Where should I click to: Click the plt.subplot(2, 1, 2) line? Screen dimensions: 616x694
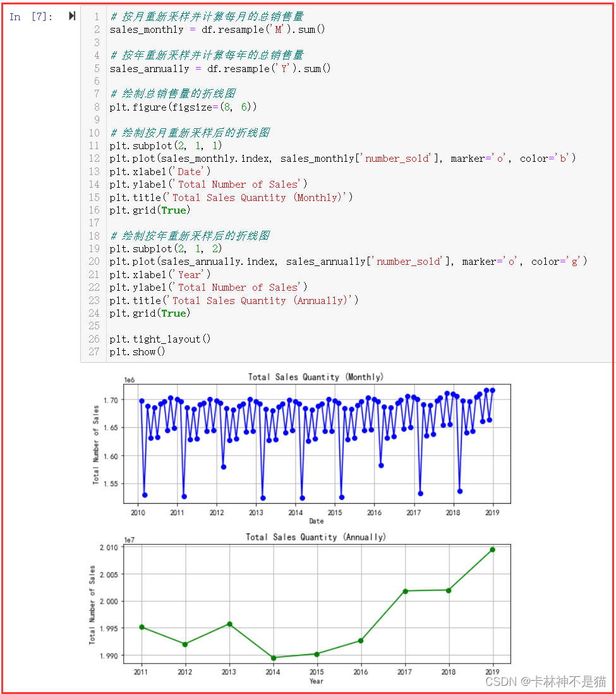166,249
